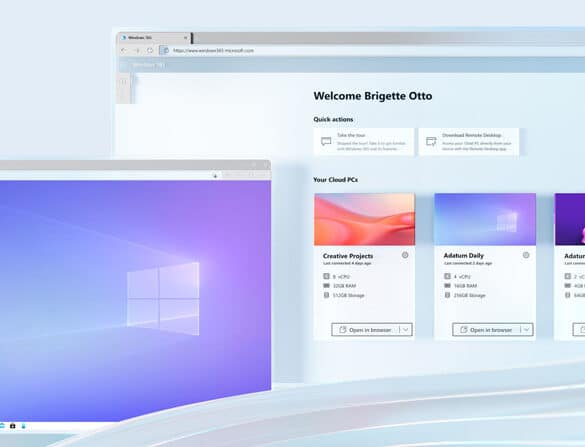Reload the Windows 365 page

tap(150, 50)
